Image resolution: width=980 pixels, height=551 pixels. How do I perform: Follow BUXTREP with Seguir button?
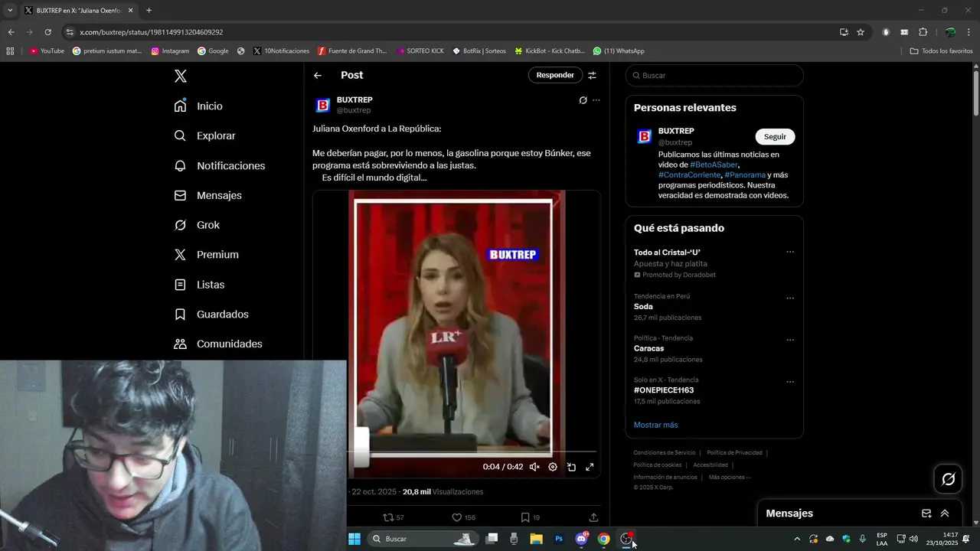[775, 136]
